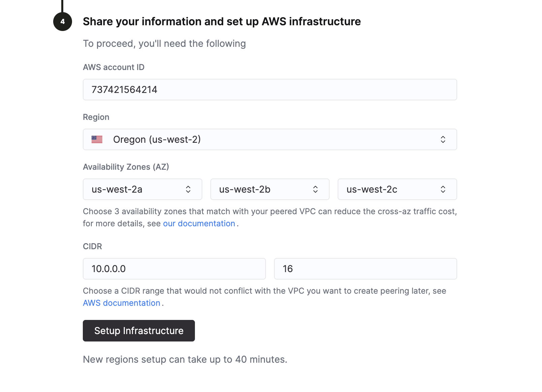Click the CIDR address field showing 10.0.0.0
The image size is (542, 392).
174,269
